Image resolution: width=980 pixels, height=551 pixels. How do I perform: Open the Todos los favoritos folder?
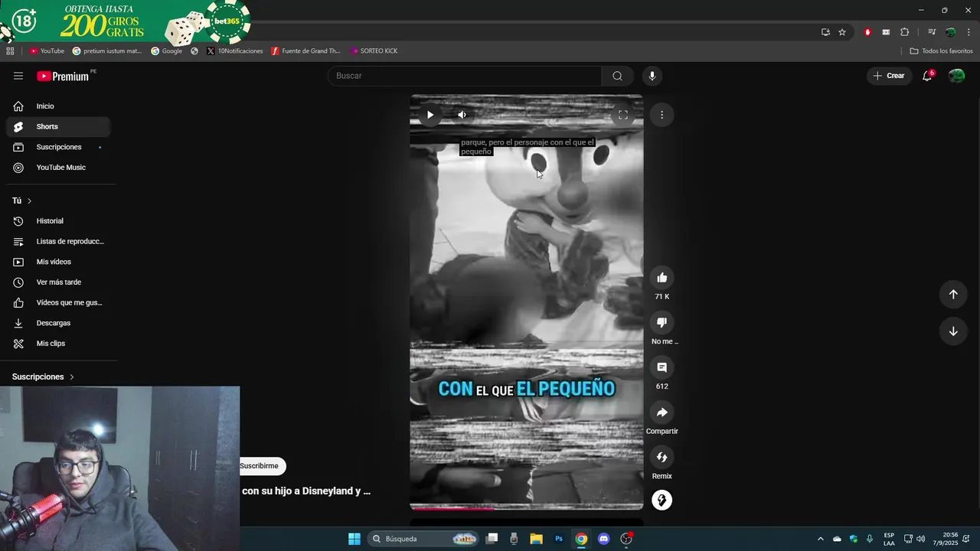[942, 51]
